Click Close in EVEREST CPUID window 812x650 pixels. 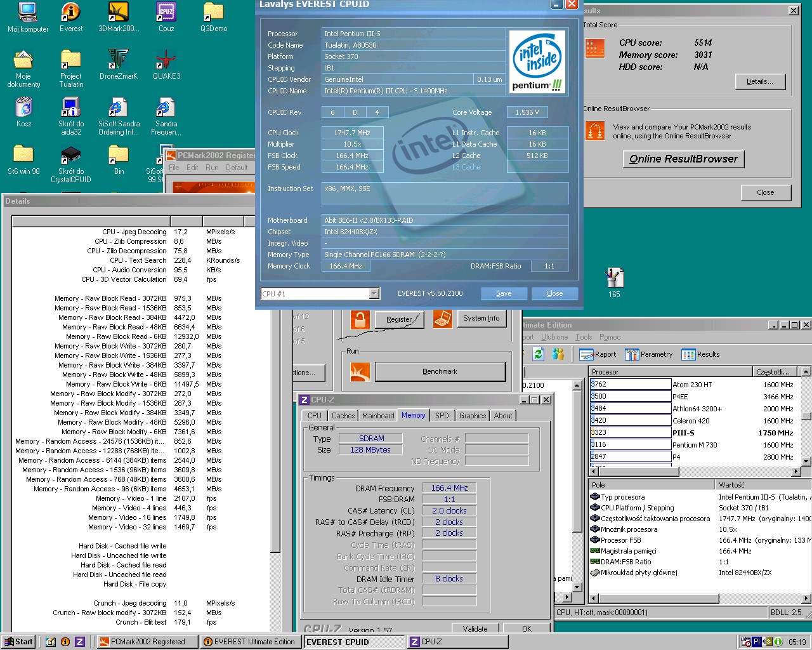click(554, 293)
